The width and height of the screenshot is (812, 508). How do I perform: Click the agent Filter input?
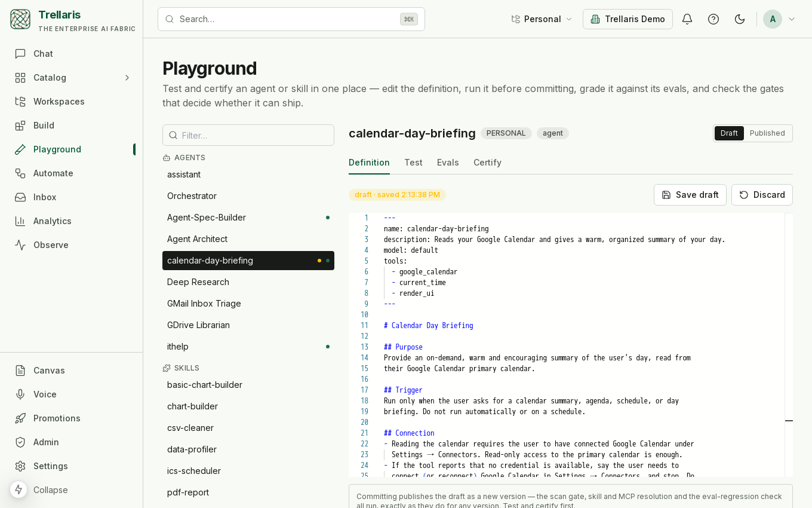click(x=248, y=135)
